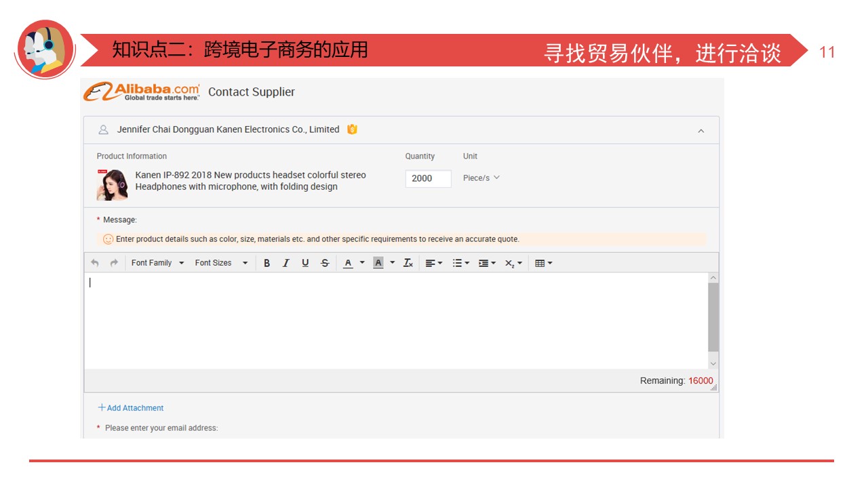The height and width of the screenshot is (488, 868).
Task: Click the Product Information label
Action: pyautogui.click(x=132, y=157)
